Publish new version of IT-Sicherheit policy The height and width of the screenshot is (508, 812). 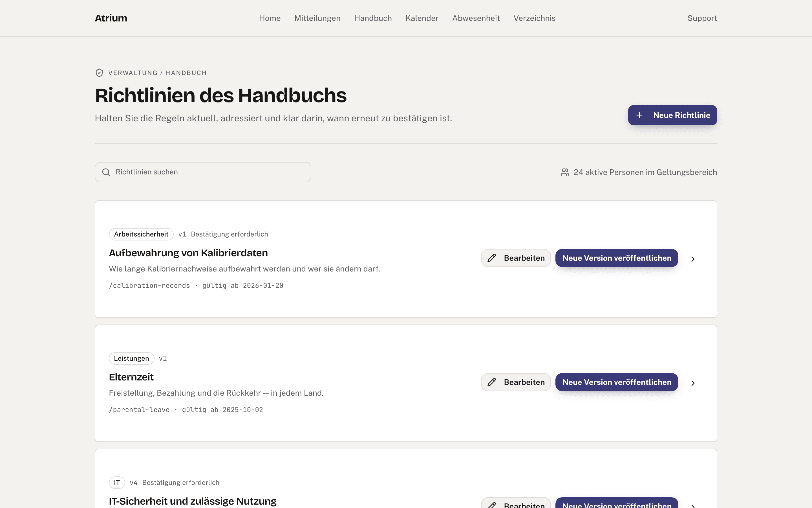(x=617, y=503)
